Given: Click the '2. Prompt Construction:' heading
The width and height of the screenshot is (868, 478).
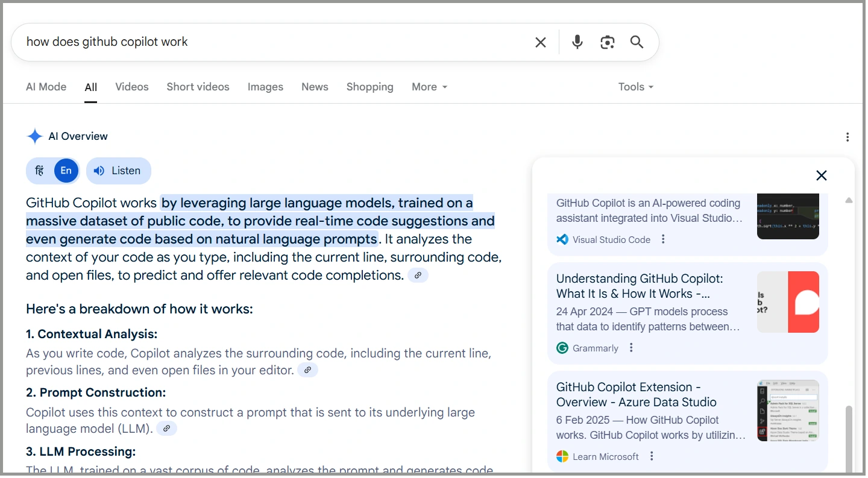Looking at the screenshot, I should (x=96, y=392).
